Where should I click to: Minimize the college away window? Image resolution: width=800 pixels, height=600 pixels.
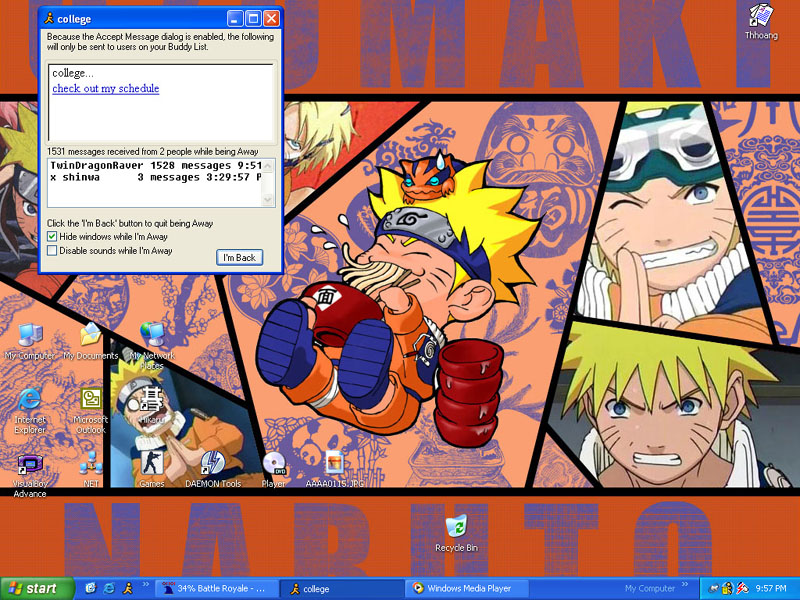[235, 19]
